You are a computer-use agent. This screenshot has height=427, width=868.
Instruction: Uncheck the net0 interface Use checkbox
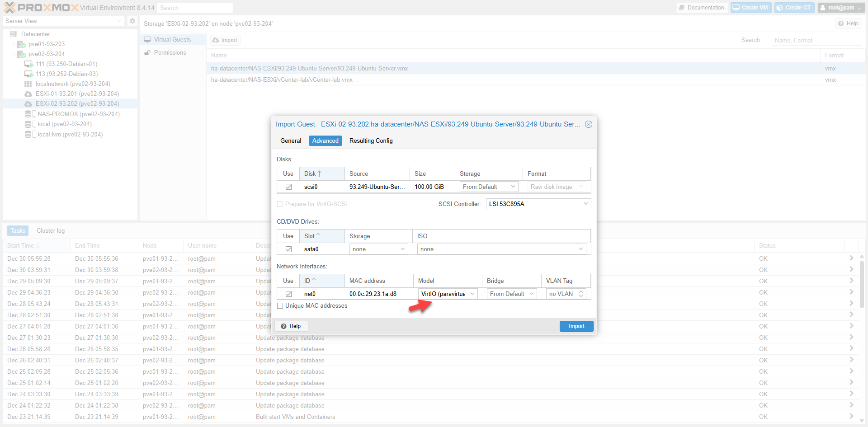pos(288,294)
